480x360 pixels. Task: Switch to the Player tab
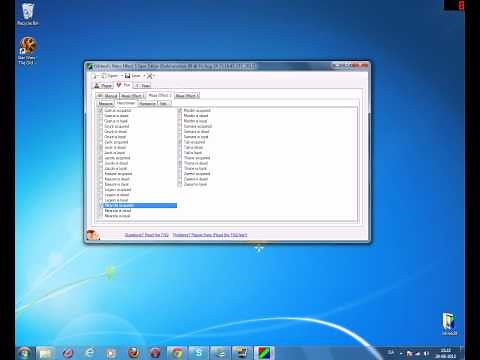pyautogui.click(x=103, y=86)
